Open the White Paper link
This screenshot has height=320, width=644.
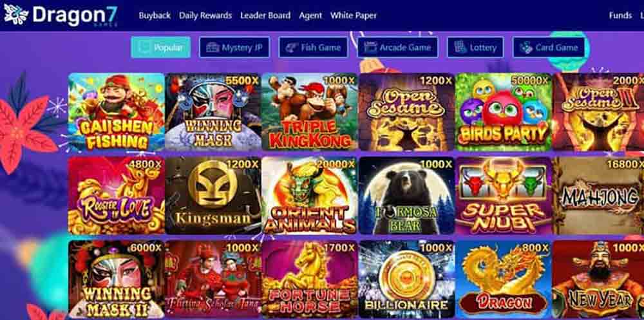point(353,15)
